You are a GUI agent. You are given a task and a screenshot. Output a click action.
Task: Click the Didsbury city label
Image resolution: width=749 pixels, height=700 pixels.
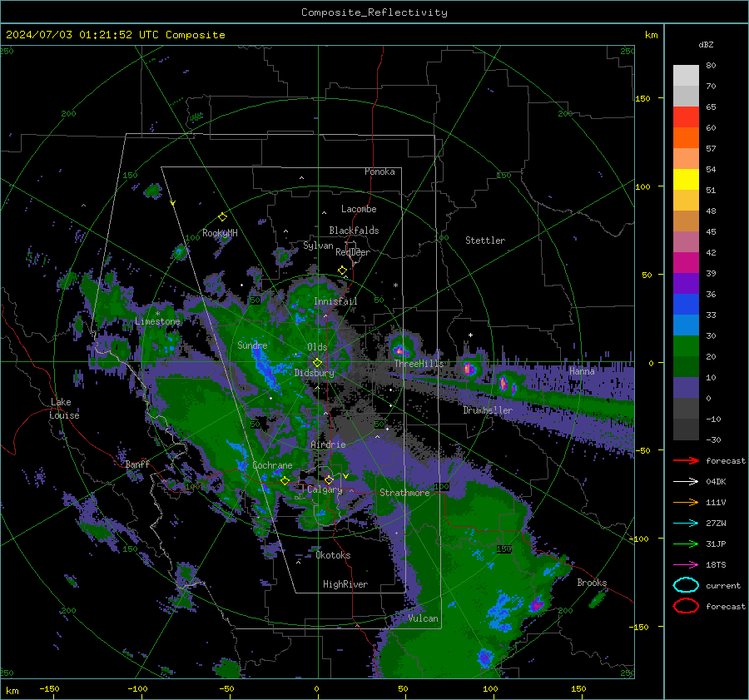(315, 373)
